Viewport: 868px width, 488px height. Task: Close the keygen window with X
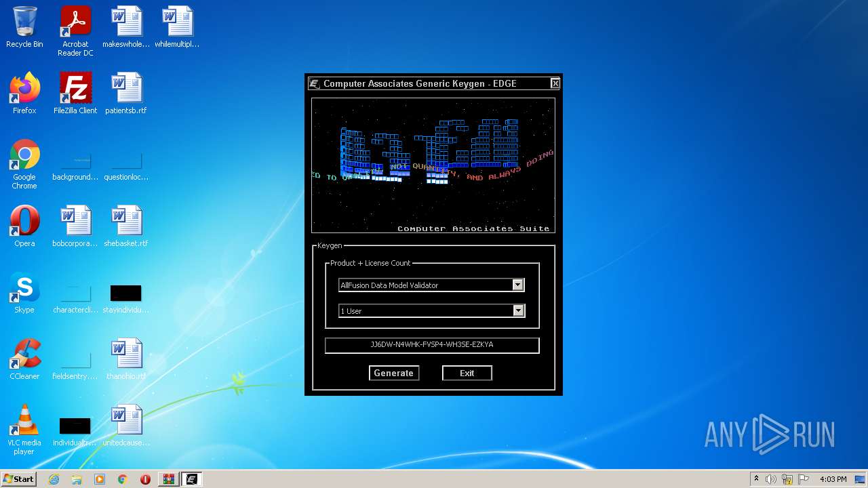coord(555,83)
